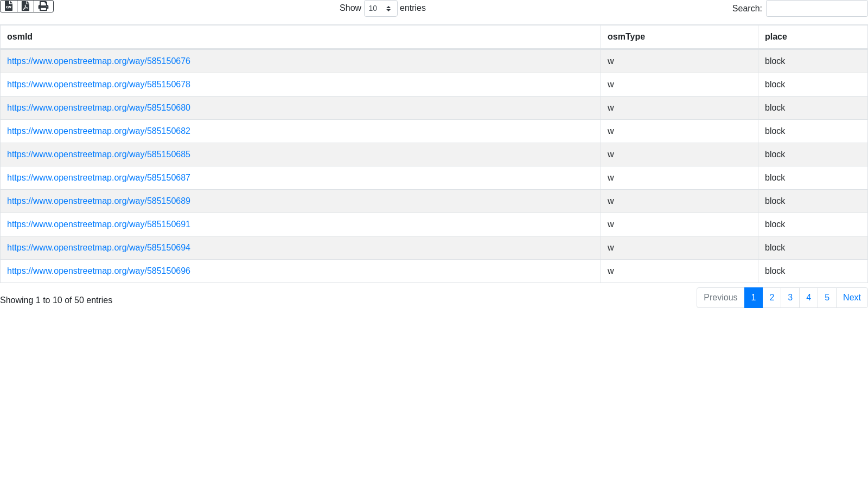Image resolution: width=868 pixels, height=488 pixels.
Task: Select current page 1 button
Action: [753, 298]
